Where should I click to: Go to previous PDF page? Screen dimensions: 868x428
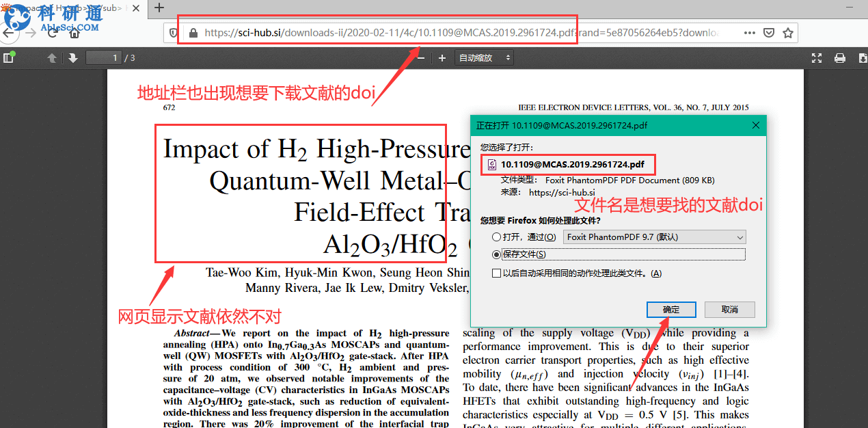tap(52, 58)
